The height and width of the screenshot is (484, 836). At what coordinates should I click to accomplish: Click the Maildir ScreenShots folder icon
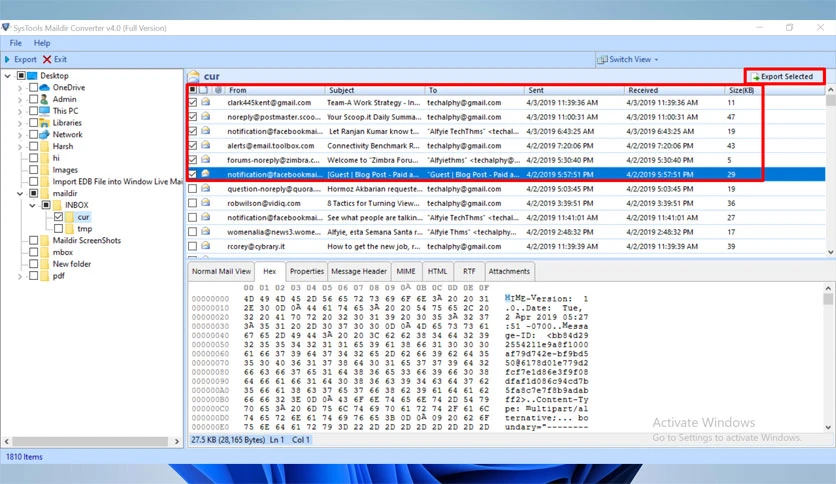(45, 240)
